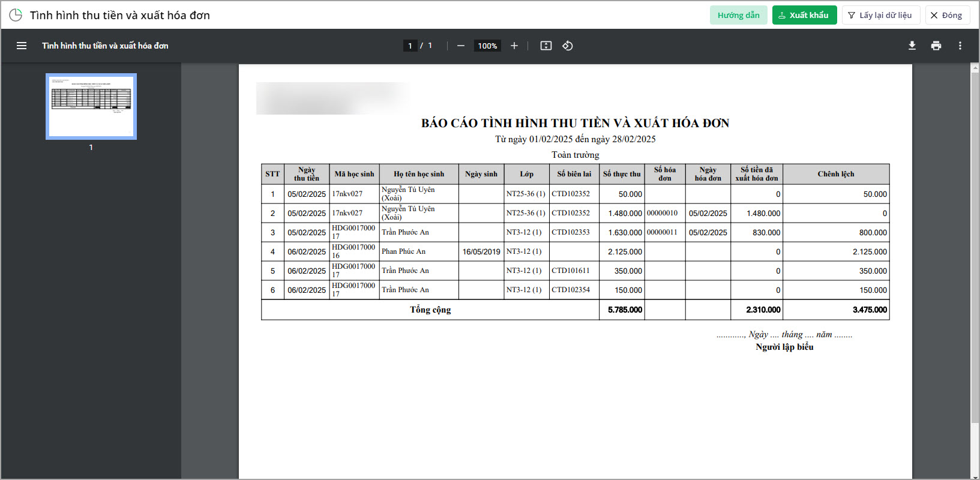Click student name Phan Phúc An

point(403,251)
